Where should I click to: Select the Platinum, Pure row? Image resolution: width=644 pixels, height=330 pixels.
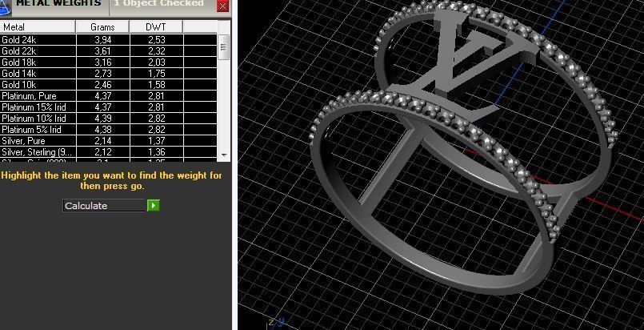tap(109, 96)
